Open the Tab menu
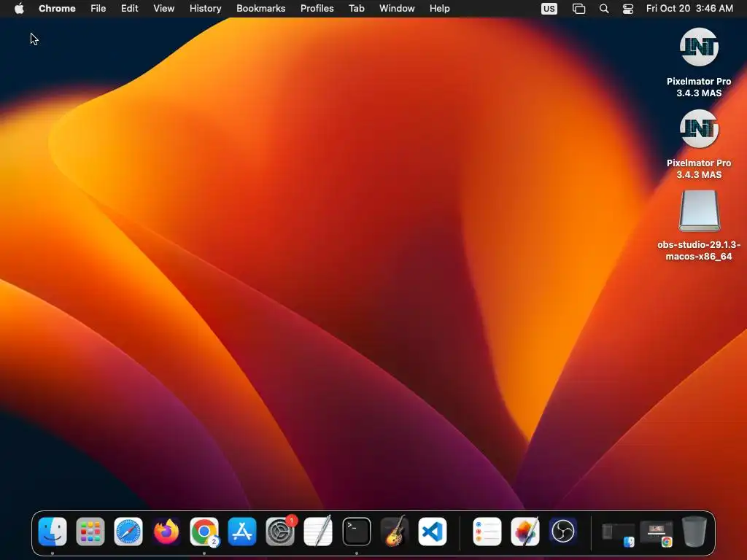Viewport: 747px width, 560px height. click(356, 8)
